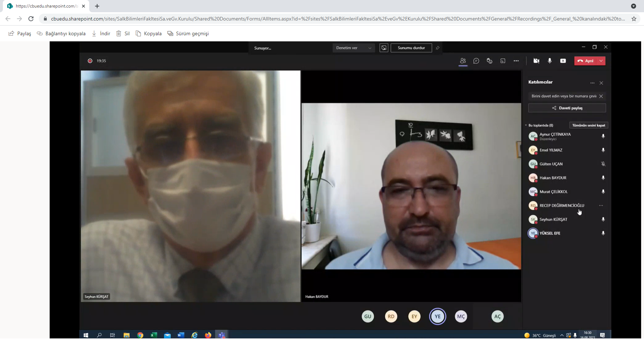Open Teams from the Windows taskbar
The height and width of the screenshot is (360, 644).
coord(222,335)
